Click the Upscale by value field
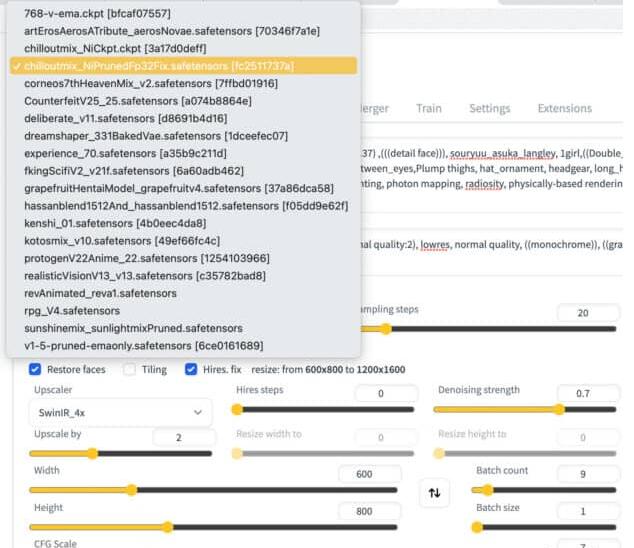The image size is (634, 548). (184, 437)
